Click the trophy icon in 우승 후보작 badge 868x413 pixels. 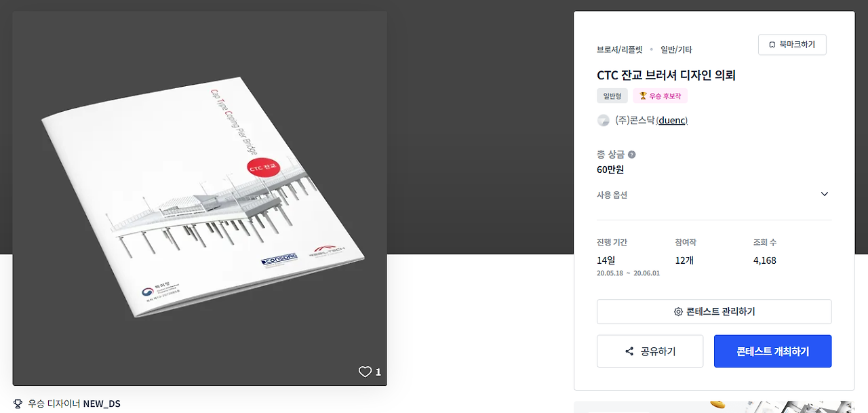coord(643,96)
